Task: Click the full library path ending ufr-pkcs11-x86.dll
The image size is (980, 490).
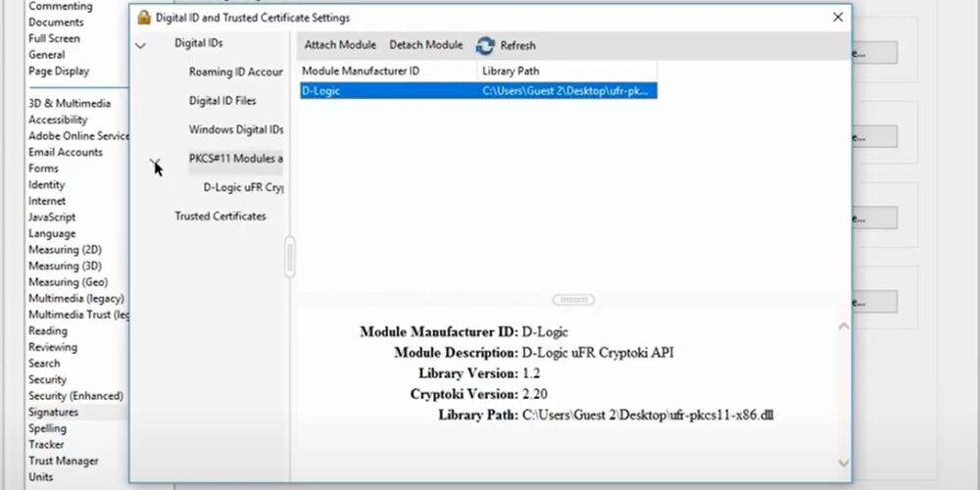Action: [648, 415]
